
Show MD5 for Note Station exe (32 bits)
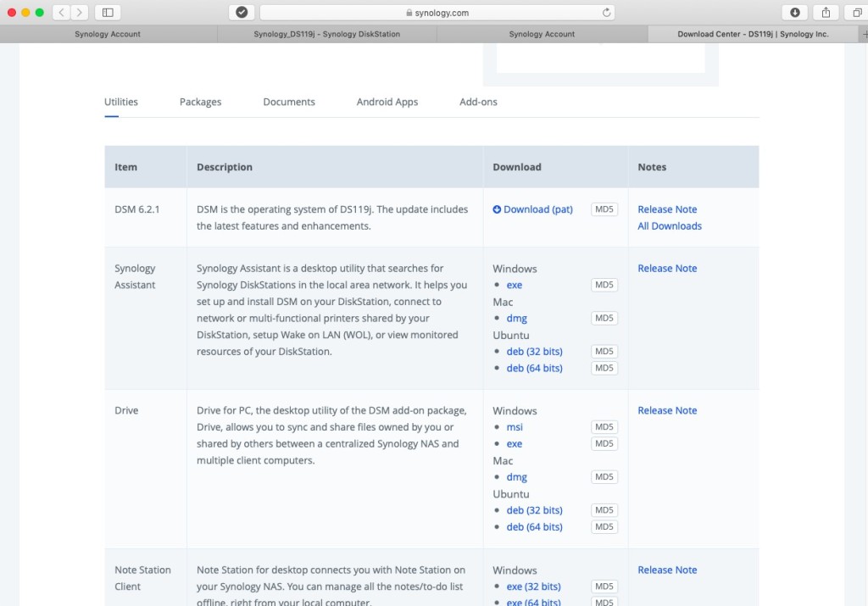pyautogui.click(x=604, y=587)
